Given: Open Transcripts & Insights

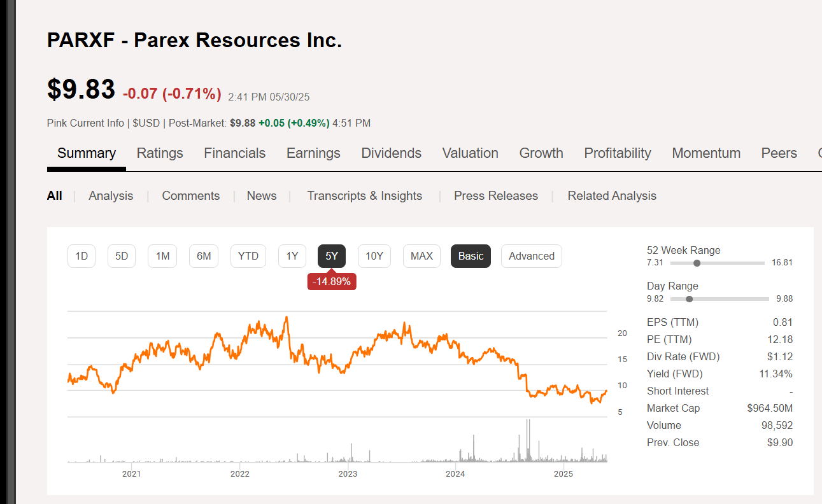Looking at the screenshot, I should point(365,195).
